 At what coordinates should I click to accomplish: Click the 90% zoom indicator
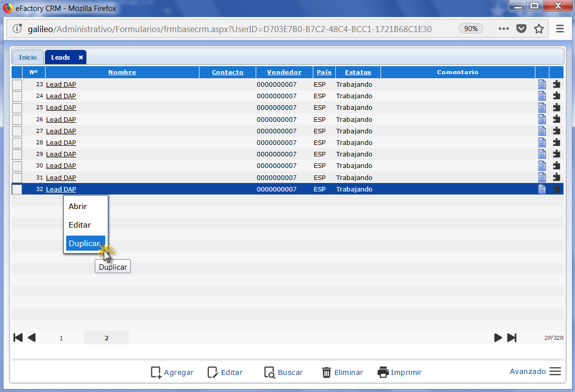(x=471, y=29)
